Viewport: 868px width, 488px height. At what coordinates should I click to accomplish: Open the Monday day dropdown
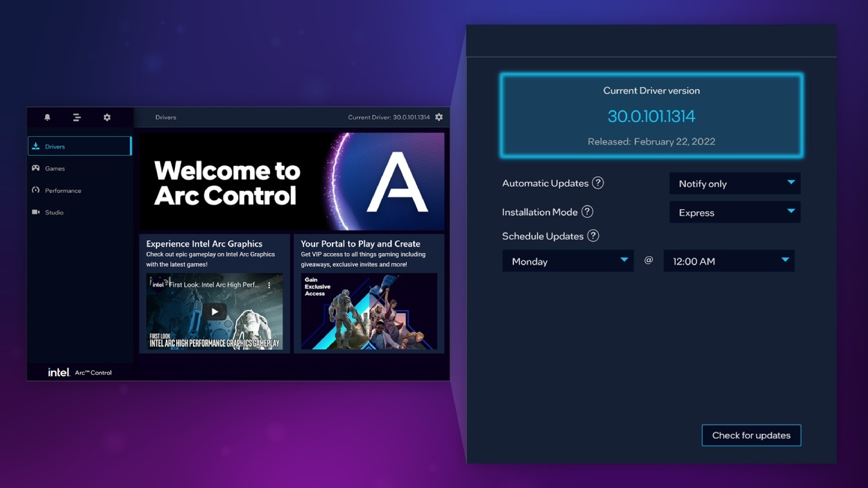point(568,261)
